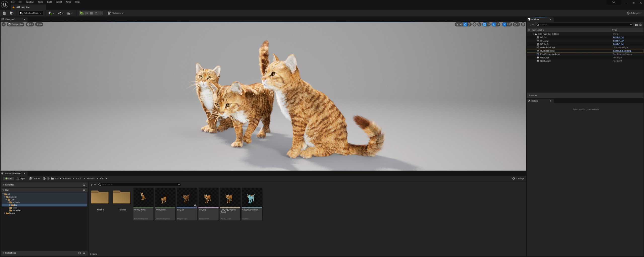
Task: Focus the Outliner search field
Action: tap(584, 25)
